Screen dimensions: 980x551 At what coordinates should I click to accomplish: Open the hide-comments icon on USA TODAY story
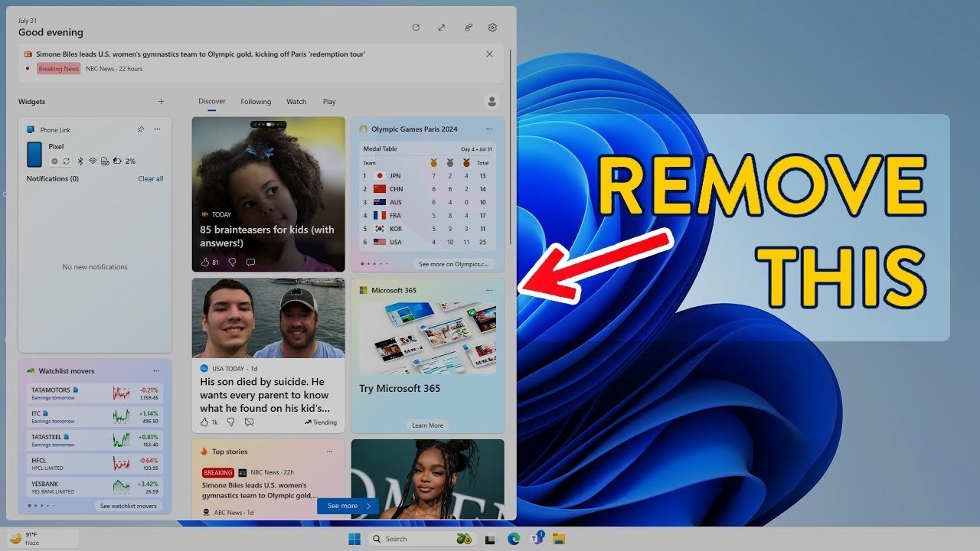249,422
